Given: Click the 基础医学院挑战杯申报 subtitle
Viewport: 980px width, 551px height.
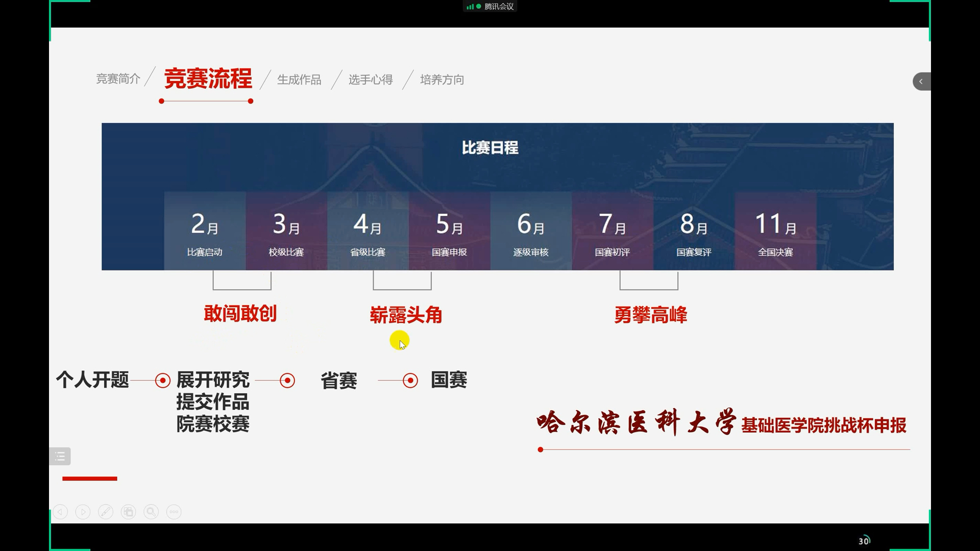Looking at the screenshot, I should pyautogui.click(x=824, y=425).
